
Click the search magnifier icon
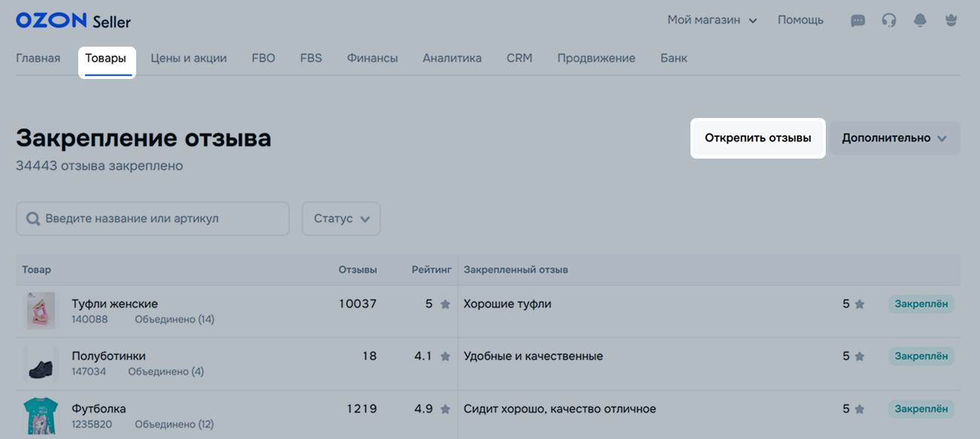tap(33, 219)
